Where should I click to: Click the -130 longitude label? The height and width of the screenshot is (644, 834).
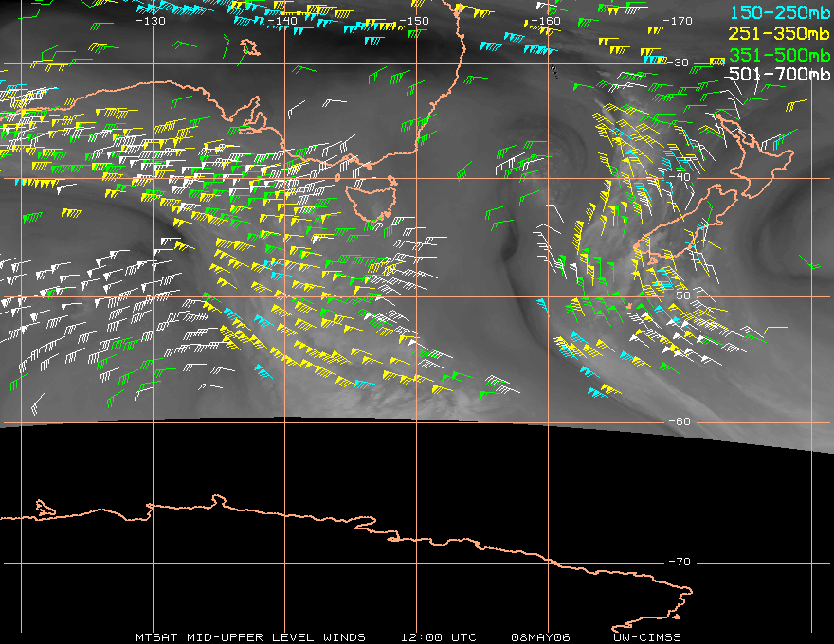tap(151, 21)
